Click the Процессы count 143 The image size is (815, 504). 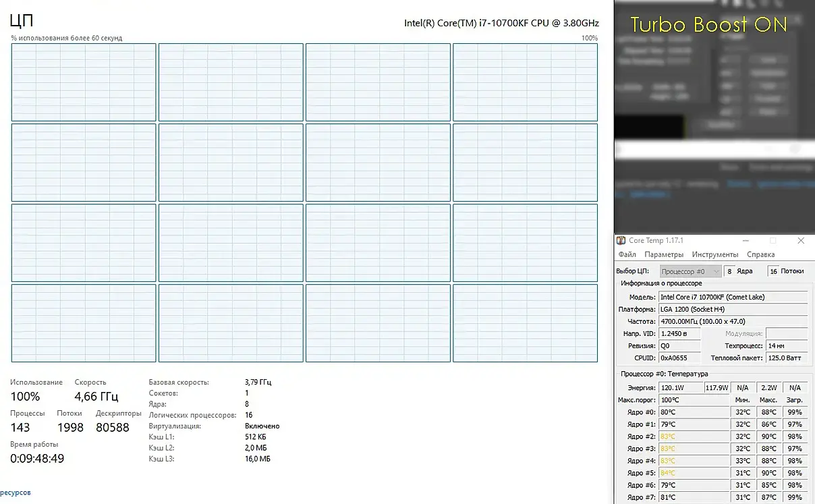tap(20, 427)
